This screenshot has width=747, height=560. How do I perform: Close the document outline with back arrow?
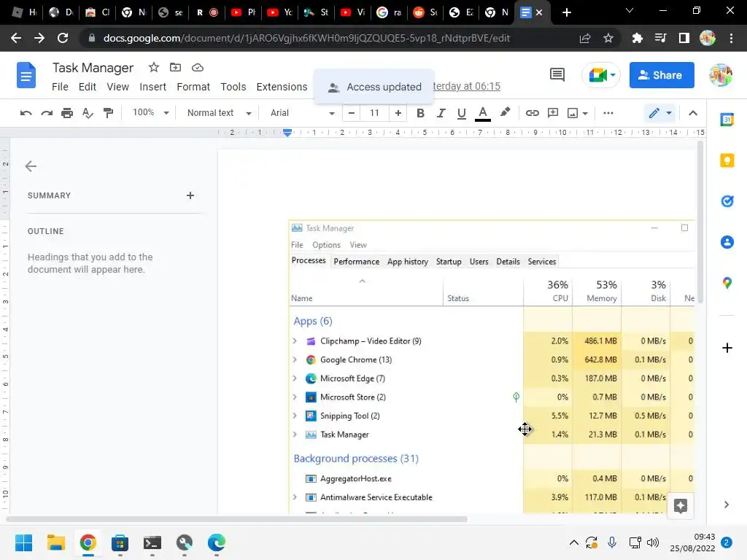click(x=31, y=166)
